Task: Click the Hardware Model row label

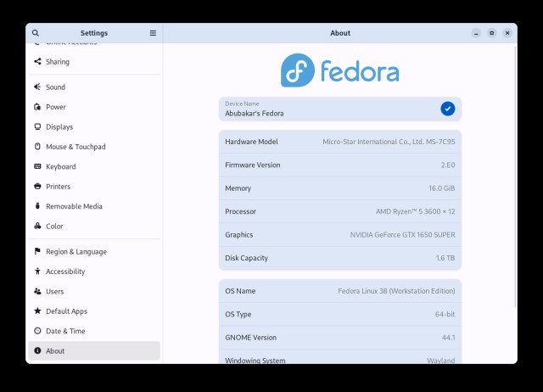Action: point(251,142)
